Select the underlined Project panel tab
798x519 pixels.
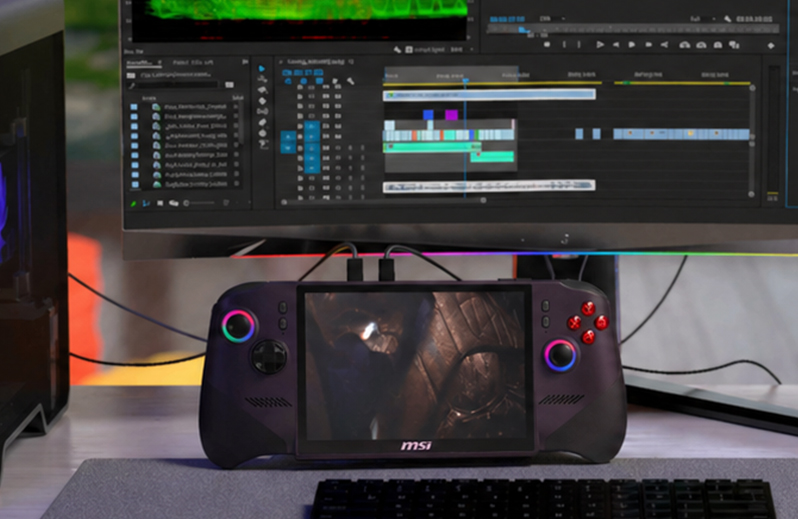(x=142, y=63)
